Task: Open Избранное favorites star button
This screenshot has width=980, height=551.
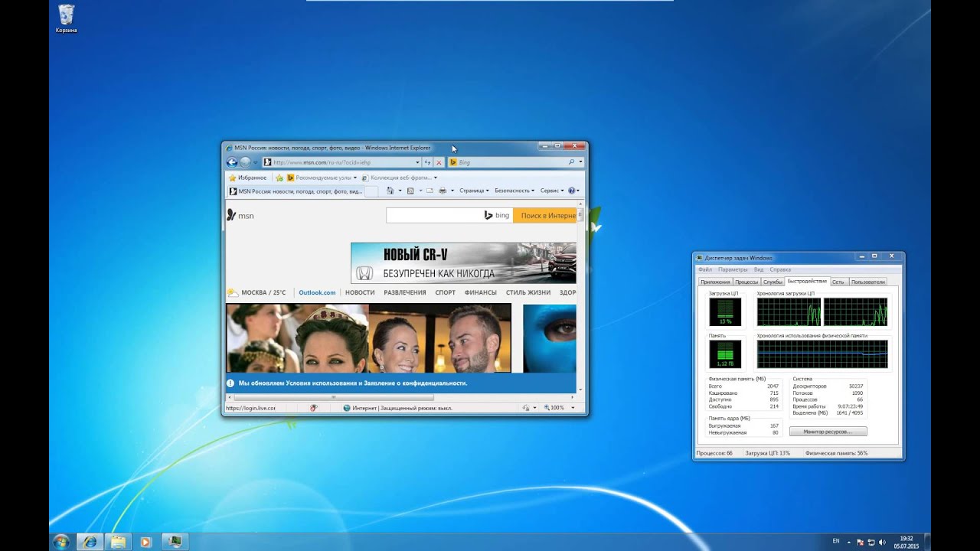Action: tap(248, 178)
